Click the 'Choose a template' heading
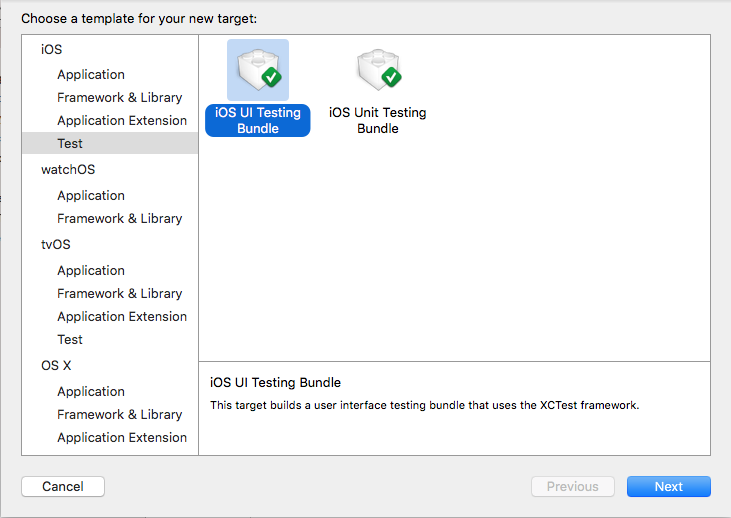 click(139, 19)
